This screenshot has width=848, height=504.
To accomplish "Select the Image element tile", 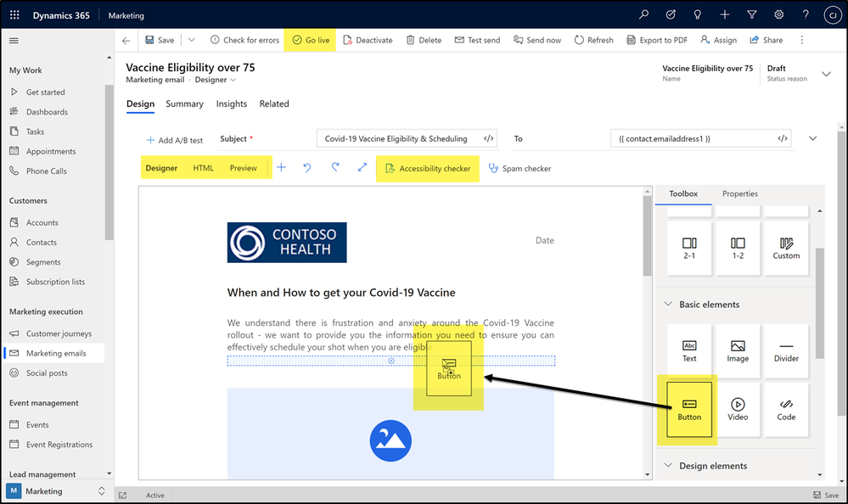I will (x=738, y=351).
